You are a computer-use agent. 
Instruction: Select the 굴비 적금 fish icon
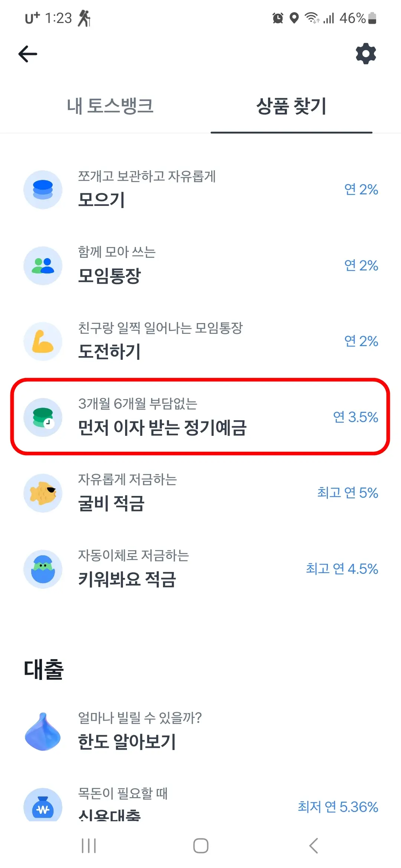click(43, 494)
